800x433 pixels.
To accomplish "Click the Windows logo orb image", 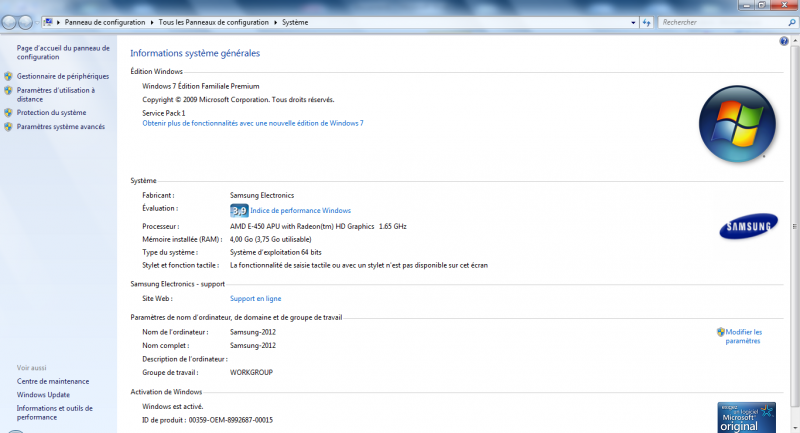I will [737, 124].
